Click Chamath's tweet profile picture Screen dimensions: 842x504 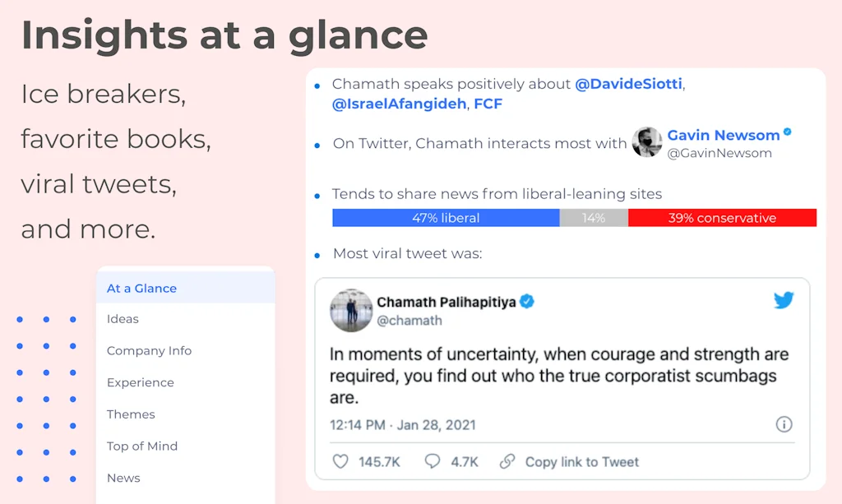point(351,311)
